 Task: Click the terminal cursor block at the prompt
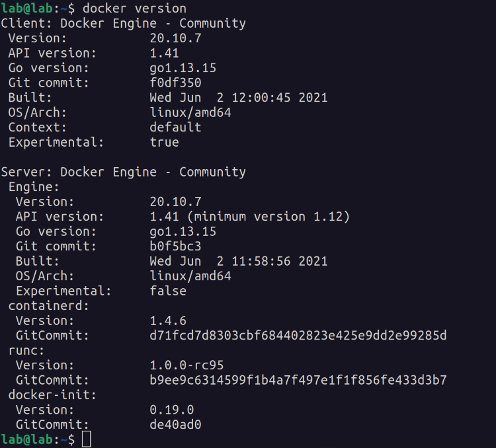point(87,439)
